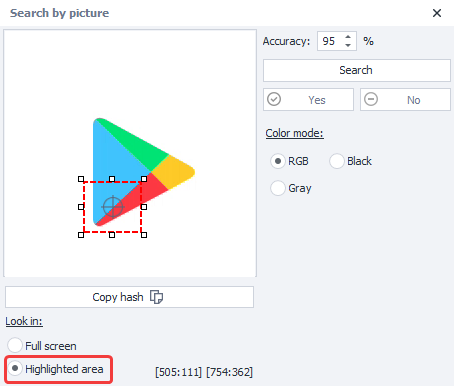The height and width of the screenshot is (386, 454).
Task: Decrease accuracy with the down arrow
Action: pos(348,45)
